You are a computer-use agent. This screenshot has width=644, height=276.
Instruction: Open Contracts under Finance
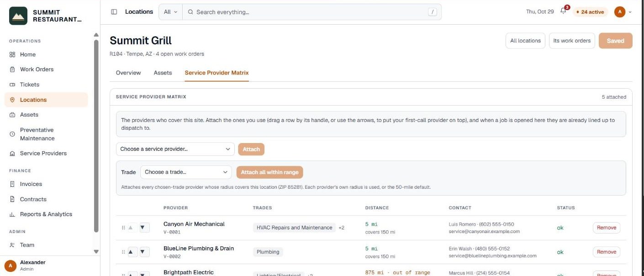tap(46, 199)
